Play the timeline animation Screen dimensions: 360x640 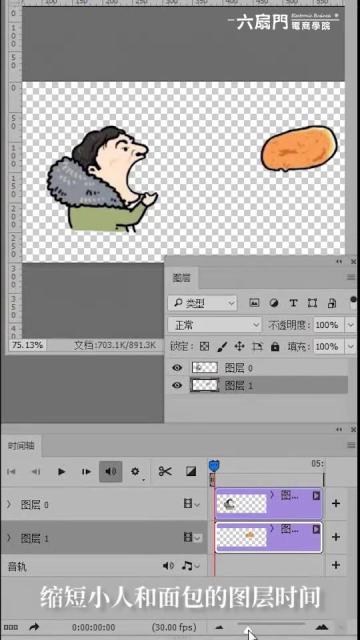coord(62,471)
